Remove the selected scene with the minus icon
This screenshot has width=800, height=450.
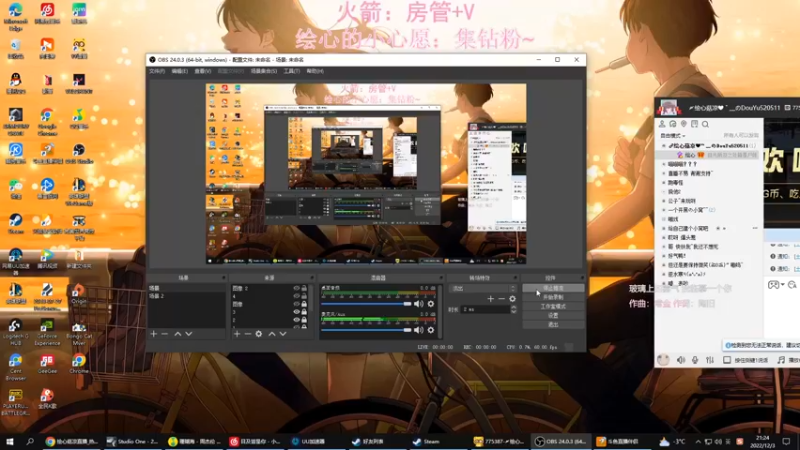164,334
